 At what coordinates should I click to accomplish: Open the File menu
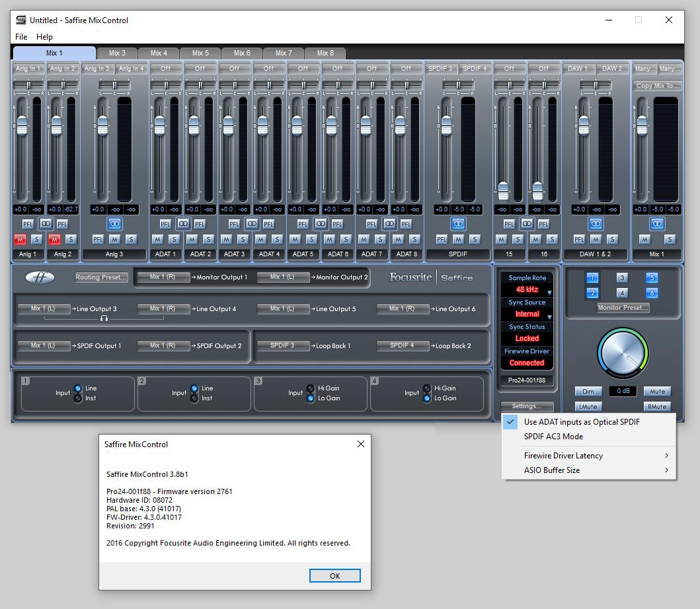tap(21, 37)
